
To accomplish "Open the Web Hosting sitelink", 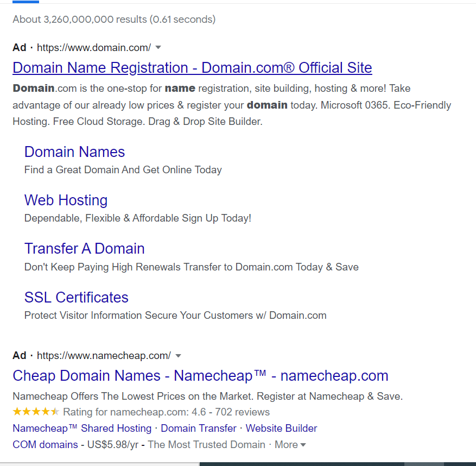I will (66, 200).
